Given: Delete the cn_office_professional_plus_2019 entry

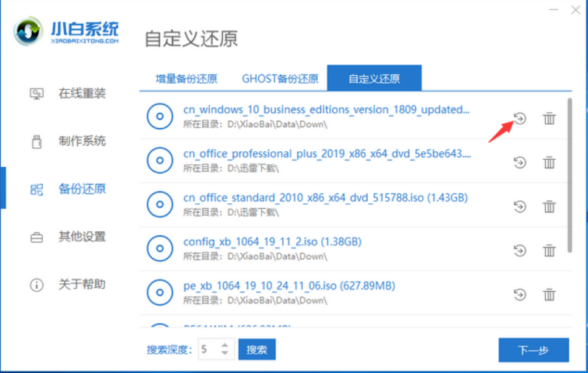Looking at the screenshot, I should (x=549, y=162).
